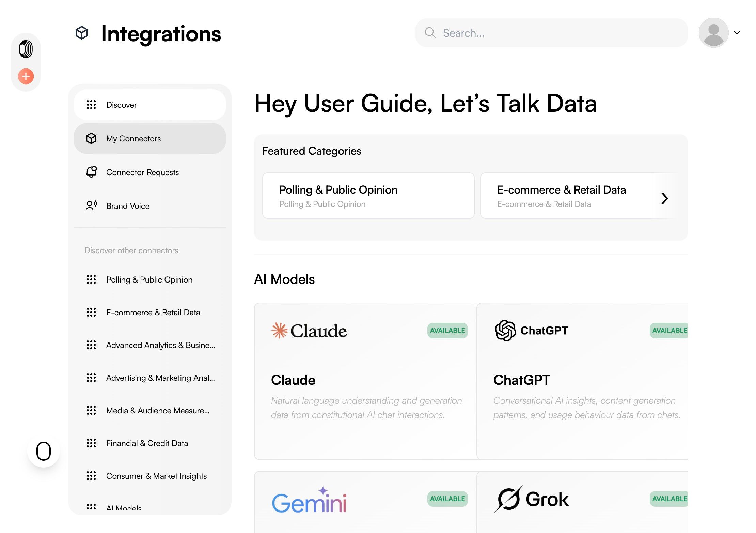Click the floating oval widget button
The height and width of the screenshot is (533, 756).
44,451
